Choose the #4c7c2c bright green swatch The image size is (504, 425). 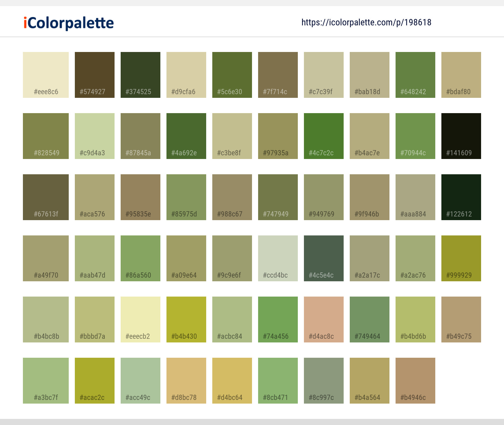[x=324, y=136]
